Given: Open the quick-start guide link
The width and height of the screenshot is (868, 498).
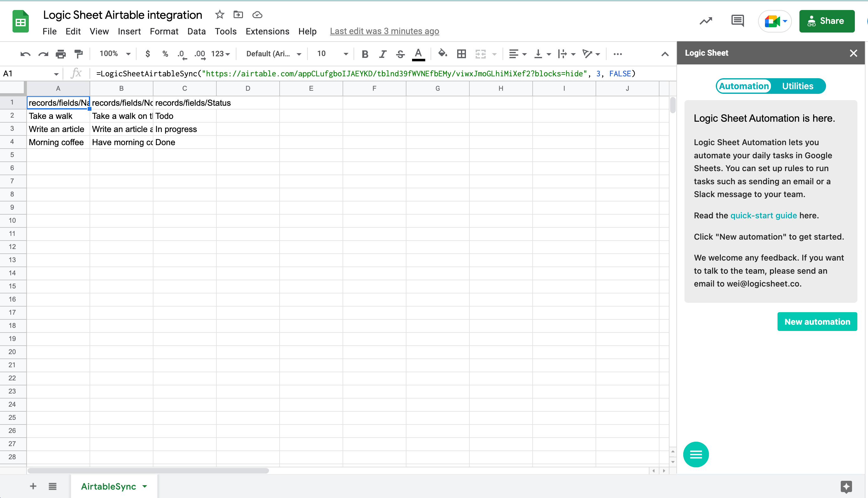Looking at the screenshot, I should (764, 216).
